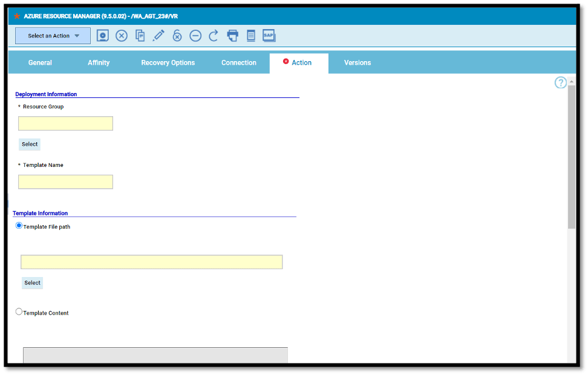Screen dimensions: 588x375
Task: Open the Versions tab
Action: click(358, 62)
